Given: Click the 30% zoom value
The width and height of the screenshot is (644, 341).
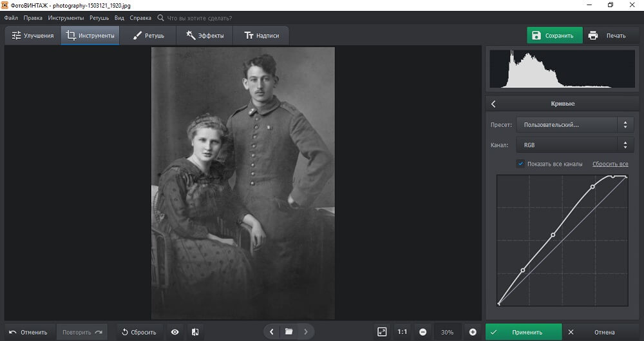Looking at the screenshot, I should [x=447, y=332].
